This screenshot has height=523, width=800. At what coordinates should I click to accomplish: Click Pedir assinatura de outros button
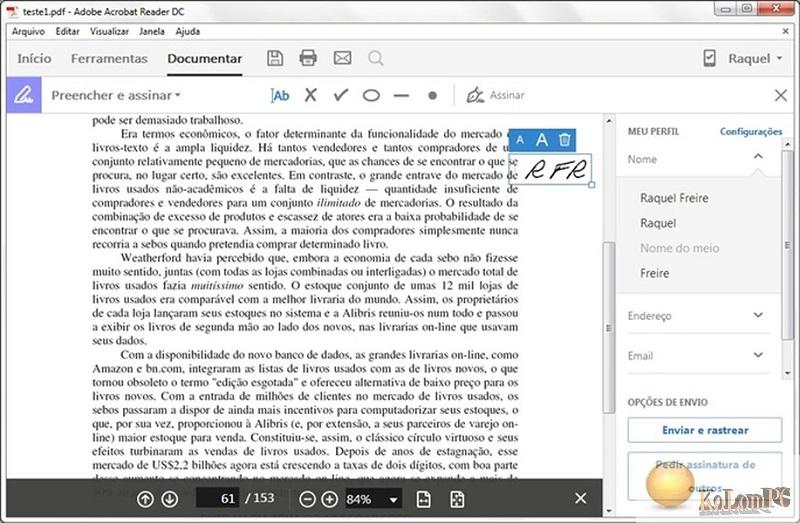(705, 476)
